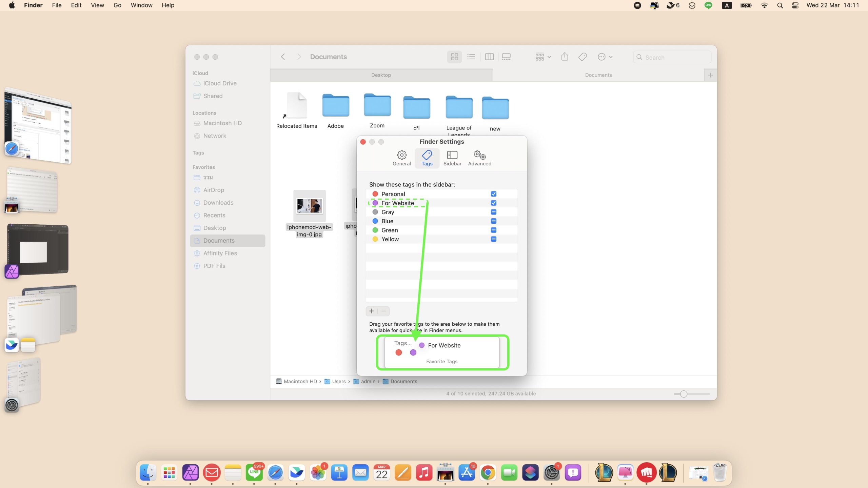Viewport: 868px width, 488px height.
Task: Switch to icon view in the toolbar
Action: tap(454, 57)
